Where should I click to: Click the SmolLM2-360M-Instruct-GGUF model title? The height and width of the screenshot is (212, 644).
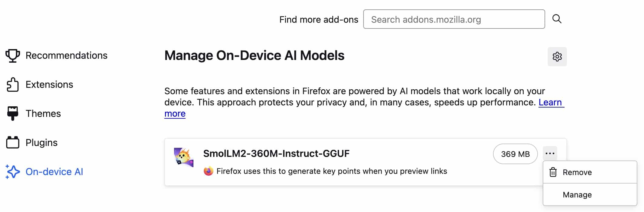coord(276,154)
